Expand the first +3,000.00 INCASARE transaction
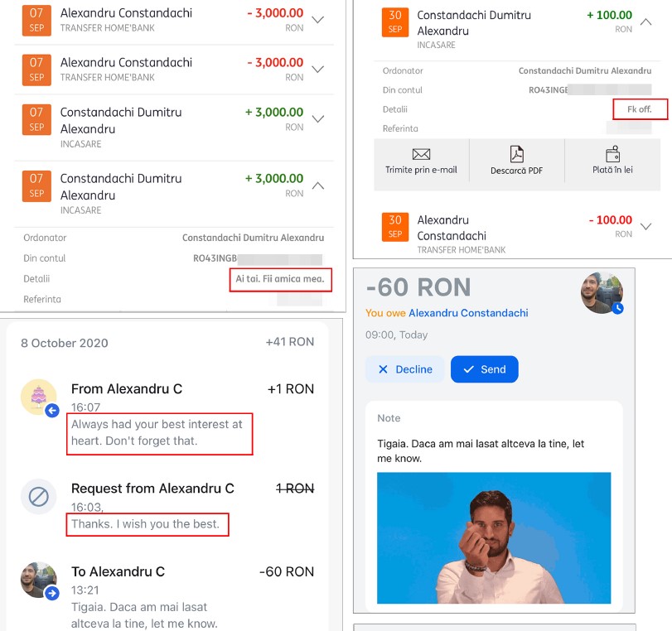 (x=317, y=118)
